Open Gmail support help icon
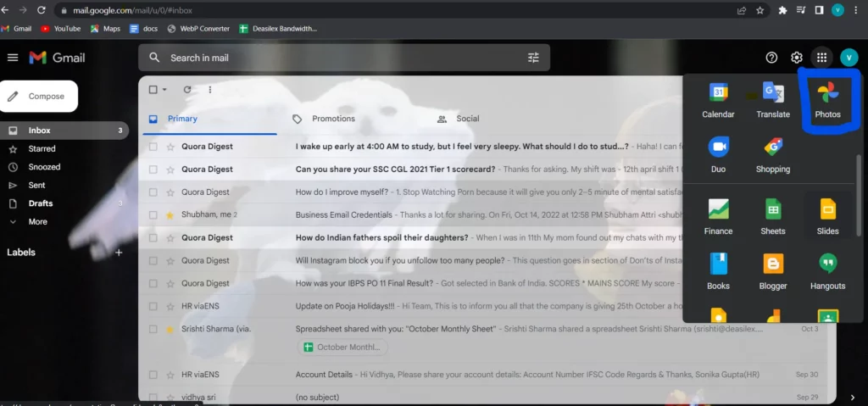This screenshot has height=406, width=868. pos(771,58)
